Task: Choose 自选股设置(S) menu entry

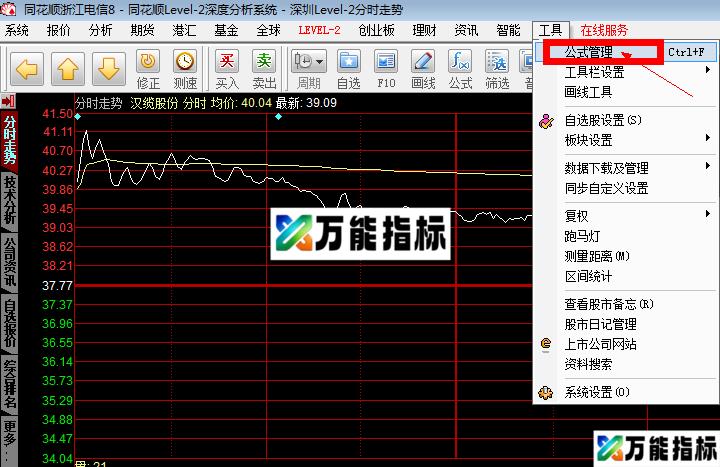Action: click(625, 120)
